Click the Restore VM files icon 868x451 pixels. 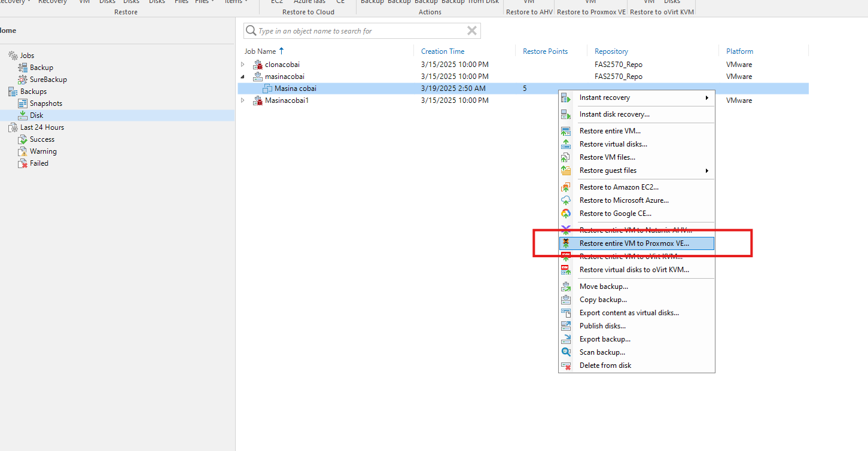(566, 157)
